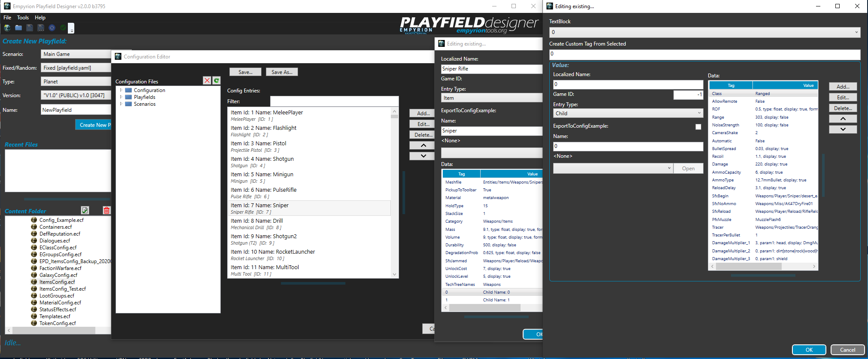
Task: Click Edit... in the right Data panel
Action: point(843,97)
